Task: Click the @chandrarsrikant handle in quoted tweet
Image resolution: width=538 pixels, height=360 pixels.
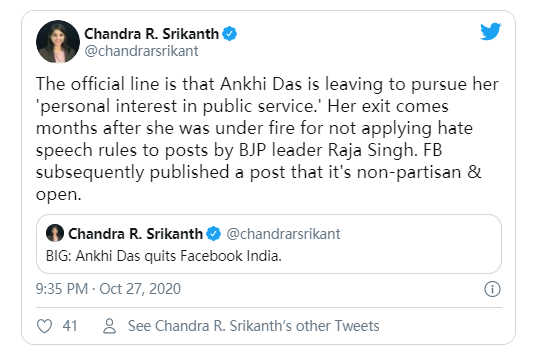Action: click(x=283, y=234)
